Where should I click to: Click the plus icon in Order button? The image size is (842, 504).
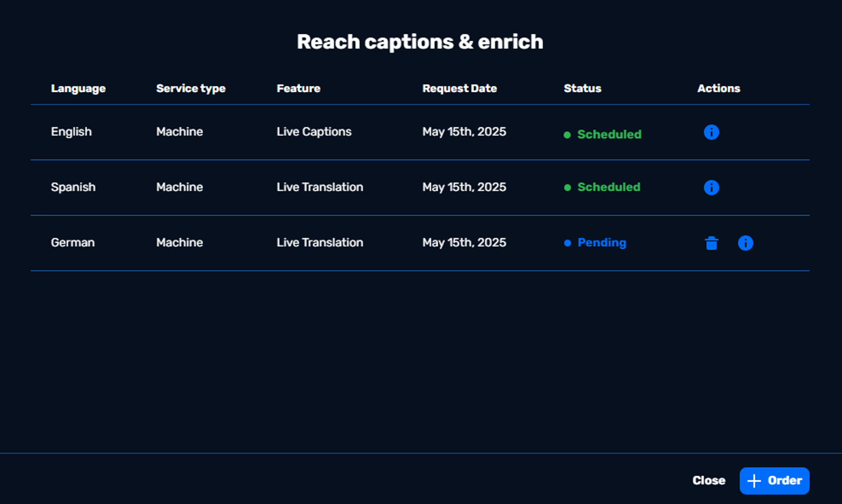pos(754,481)
